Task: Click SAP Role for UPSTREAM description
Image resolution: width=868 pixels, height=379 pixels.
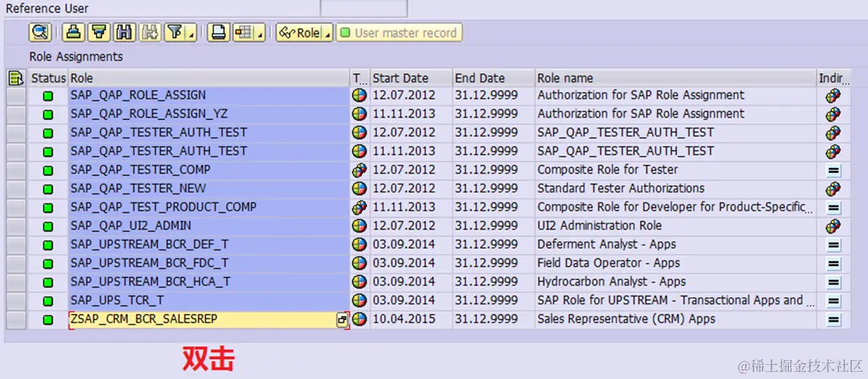Action: tap(676, 301)
